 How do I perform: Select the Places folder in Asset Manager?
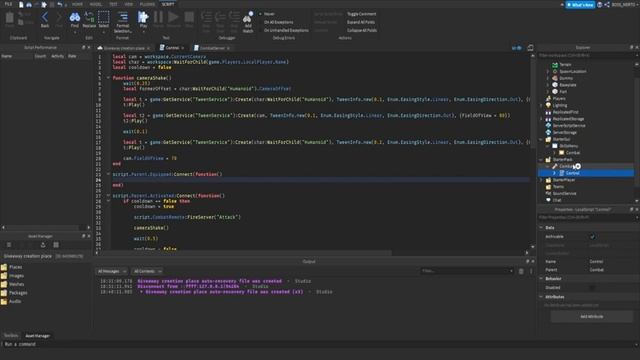11,267
